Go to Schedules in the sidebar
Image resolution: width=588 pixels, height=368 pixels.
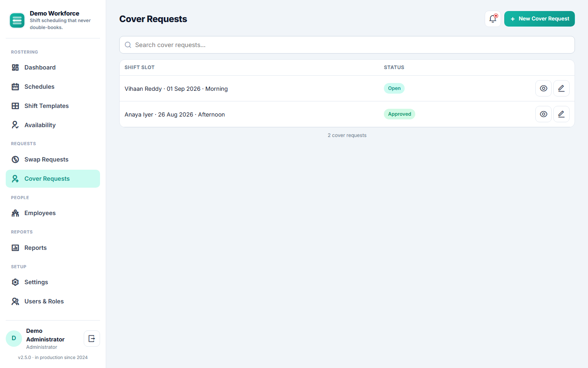coord(53,87)
